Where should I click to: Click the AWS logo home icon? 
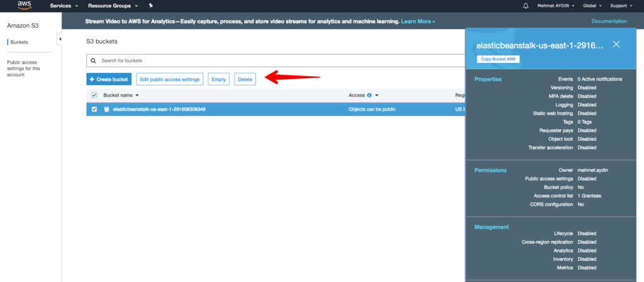coord(25,5)
